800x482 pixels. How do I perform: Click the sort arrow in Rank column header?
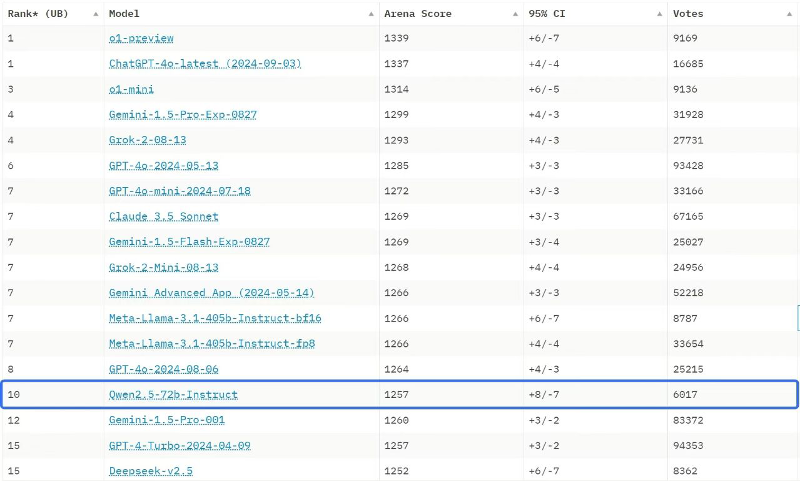coord(95,14)
